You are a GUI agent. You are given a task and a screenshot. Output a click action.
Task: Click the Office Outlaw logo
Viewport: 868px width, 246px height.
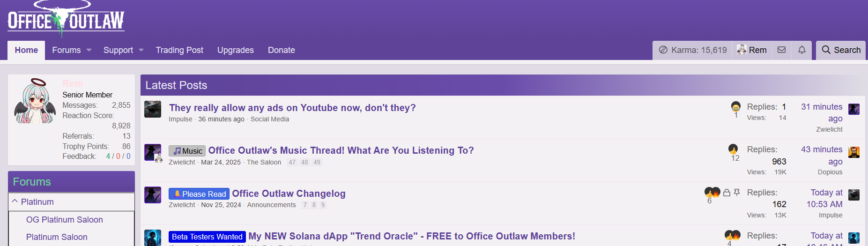(x=66, y=20)
